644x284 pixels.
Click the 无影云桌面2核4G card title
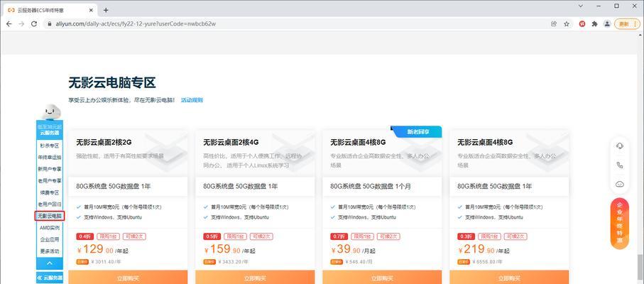pyautogui.click(x=231, y=143)
